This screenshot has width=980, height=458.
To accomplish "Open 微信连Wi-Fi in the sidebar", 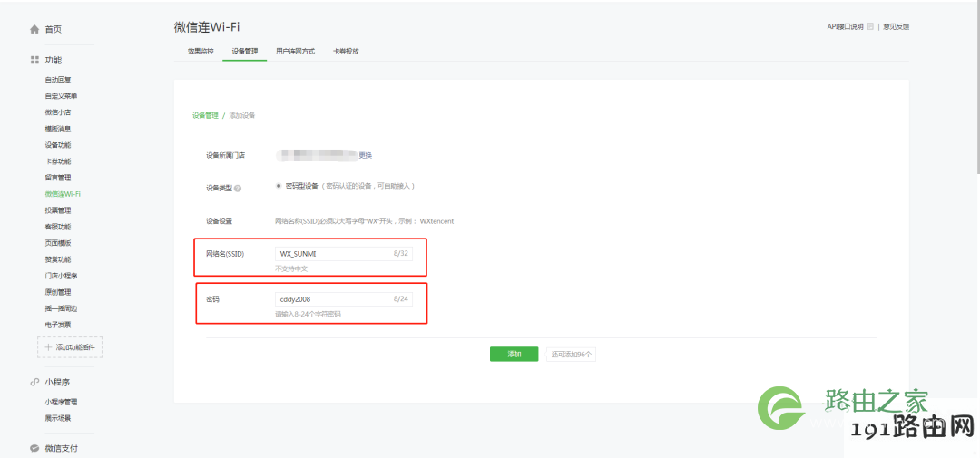I will pos(63,194).
